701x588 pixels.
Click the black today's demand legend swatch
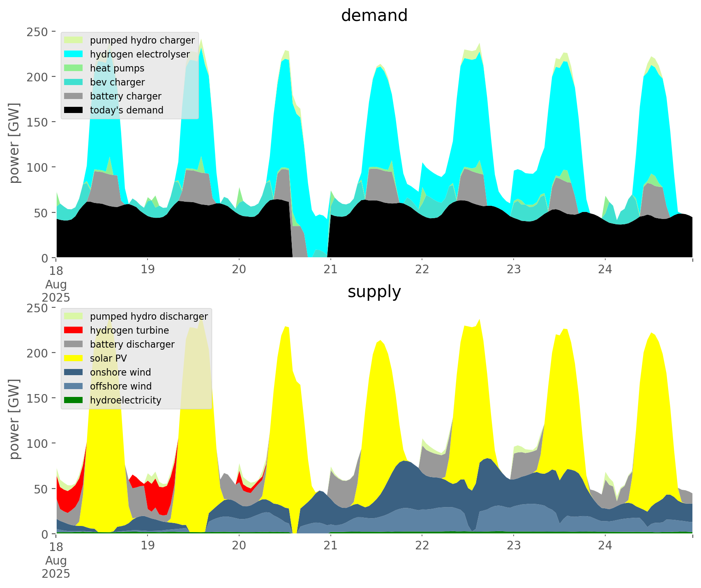tap(74, 110)
